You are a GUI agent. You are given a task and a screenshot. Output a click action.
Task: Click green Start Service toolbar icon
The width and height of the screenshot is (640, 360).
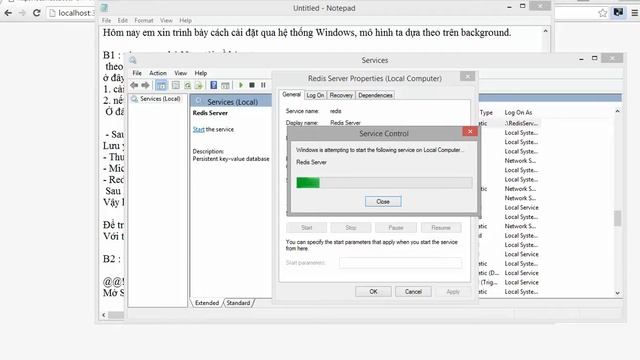241,85
